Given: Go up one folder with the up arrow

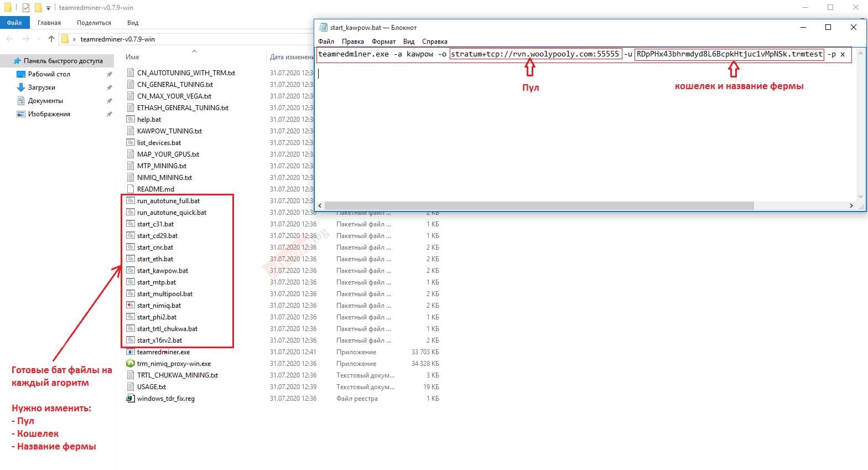Looking at the screenshot, I should [x=51, y=39].
